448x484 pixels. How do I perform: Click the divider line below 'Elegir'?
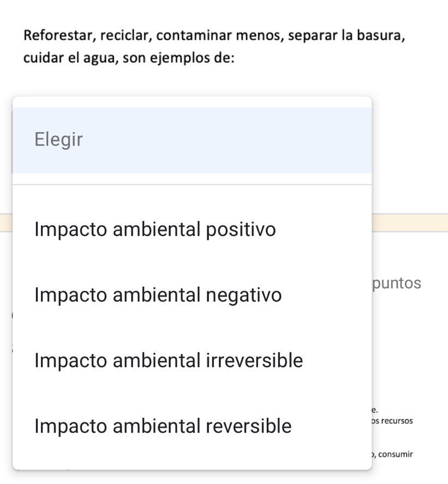coord(192,185)
